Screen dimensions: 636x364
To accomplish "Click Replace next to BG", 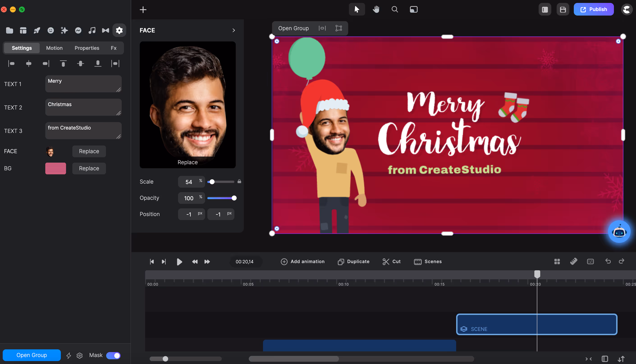I will [89, 168].
